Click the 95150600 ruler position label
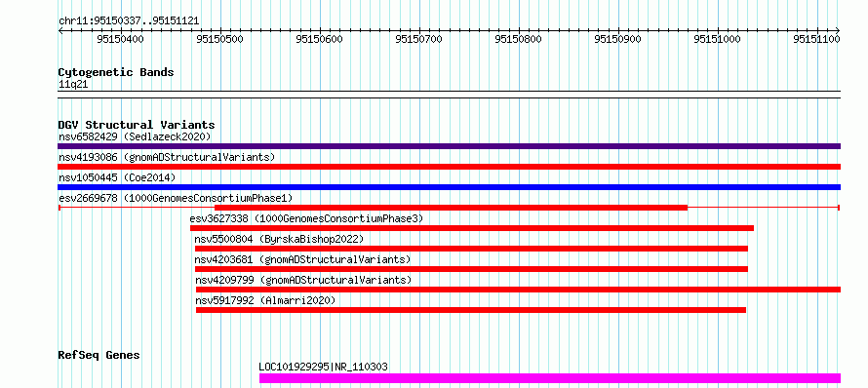The image size is (868, 388). pyautogui.click(x=320, y=39)
